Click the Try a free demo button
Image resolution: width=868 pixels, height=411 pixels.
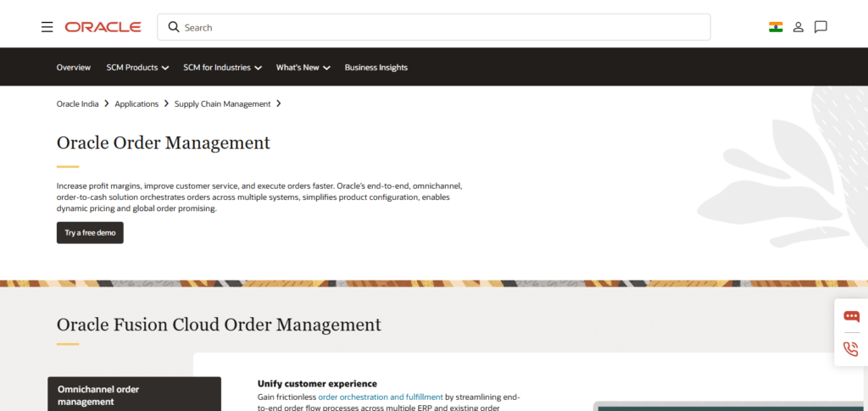[x=90, y=233]
